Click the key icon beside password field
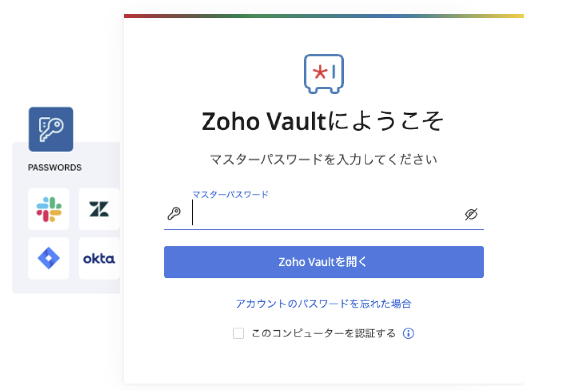 pos(173,214)
